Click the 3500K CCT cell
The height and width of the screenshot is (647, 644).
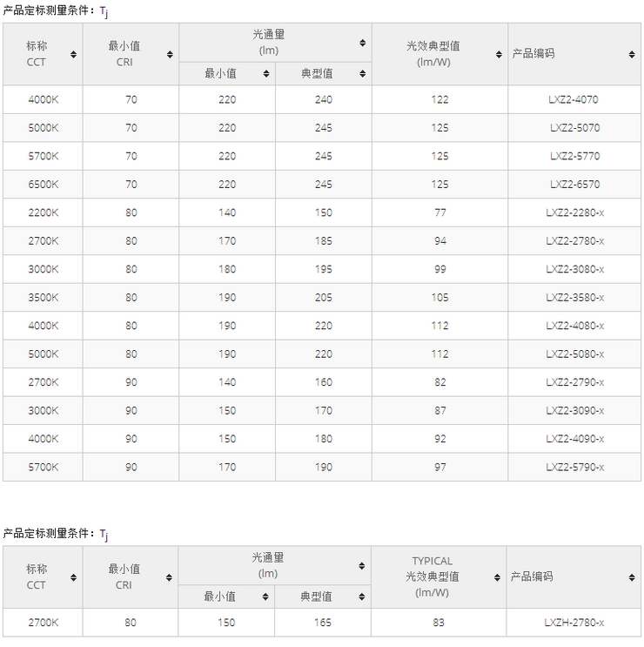43,298
